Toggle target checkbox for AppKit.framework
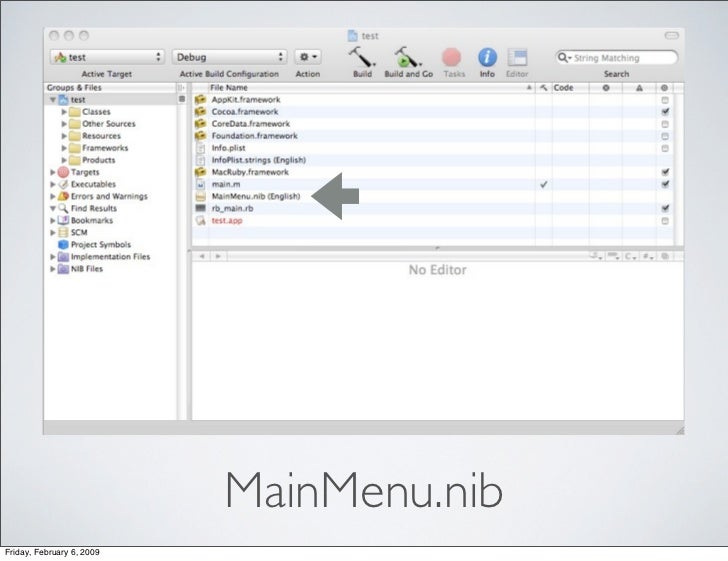 pos(665,100)
